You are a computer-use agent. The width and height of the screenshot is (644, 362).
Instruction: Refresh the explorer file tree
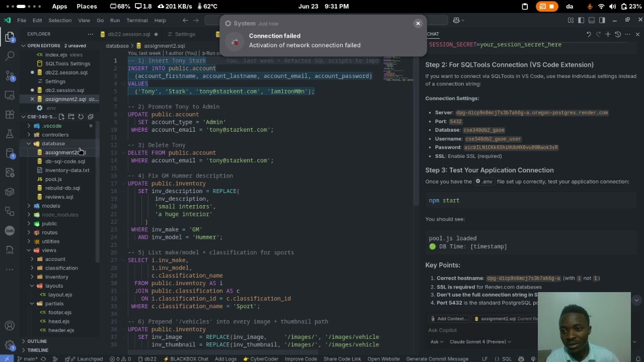pyautogui.click(x=81, y=117)
